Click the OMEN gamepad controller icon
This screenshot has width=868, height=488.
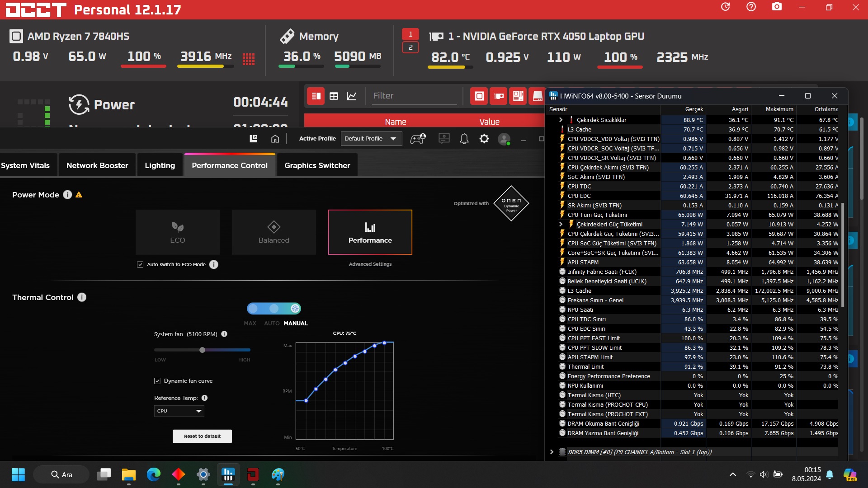pos(417,139)
